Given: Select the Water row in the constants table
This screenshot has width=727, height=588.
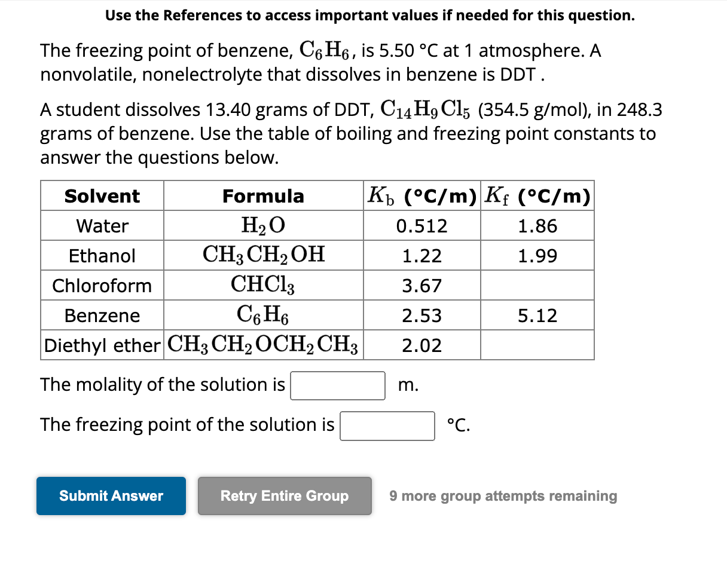Looking at the screenshot, I should coord(102,226).
